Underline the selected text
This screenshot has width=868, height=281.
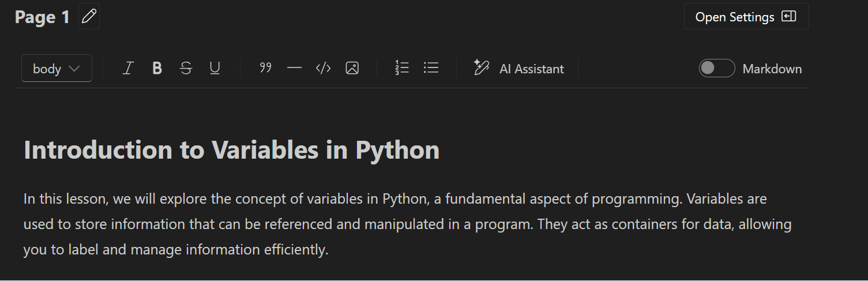[x=215, y=69]
